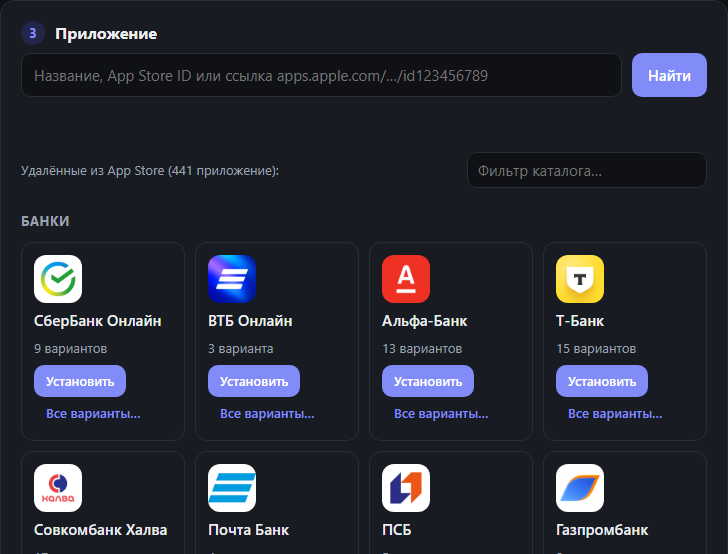Image resolution: width=728 pixels, height=554 pixels.
Task: Click the Почта Банк title text
Action: tap(248, 530)
